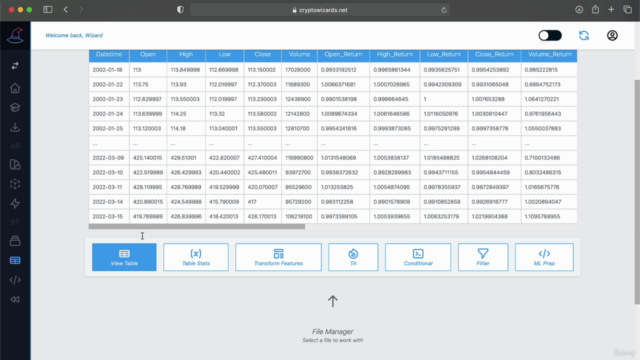640x360 pixels.
Task: Toggle the browser sidebar panel
Action: 48,9
